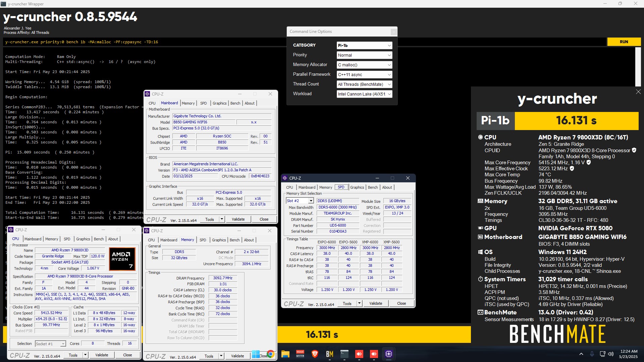
Task: Open the taskbar clock showing 12:24 AM
Action: (x=629, y=354)
